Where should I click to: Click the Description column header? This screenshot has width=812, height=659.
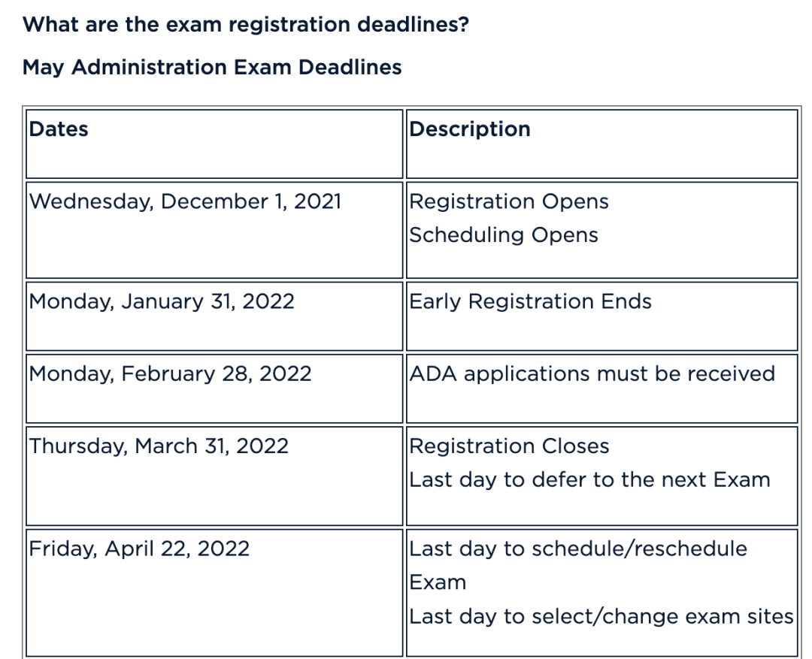click(470, 128)
